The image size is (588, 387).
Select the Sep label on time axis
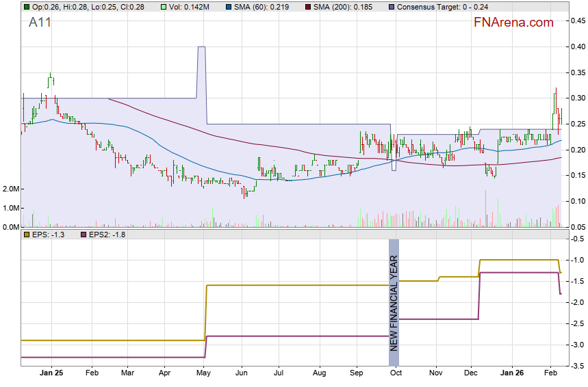356,374
